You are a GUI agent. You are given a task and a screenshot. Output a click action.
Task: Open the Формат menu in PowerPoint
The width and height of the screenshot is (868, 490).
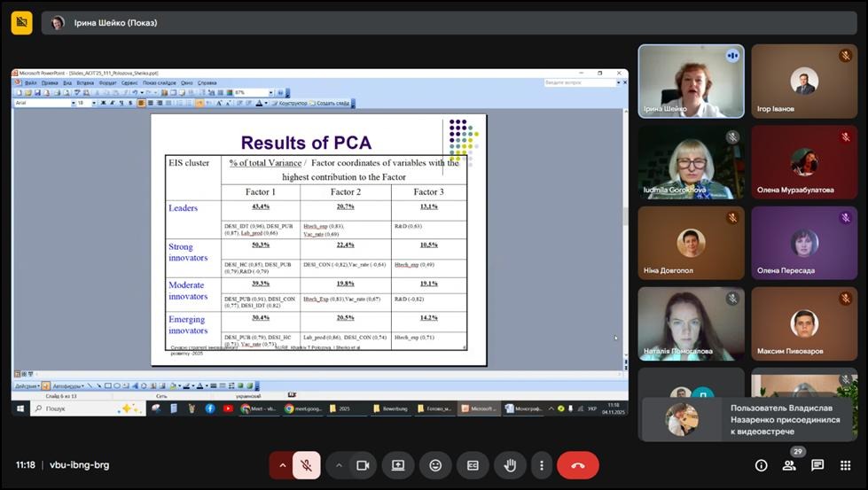tap(109, 82)
